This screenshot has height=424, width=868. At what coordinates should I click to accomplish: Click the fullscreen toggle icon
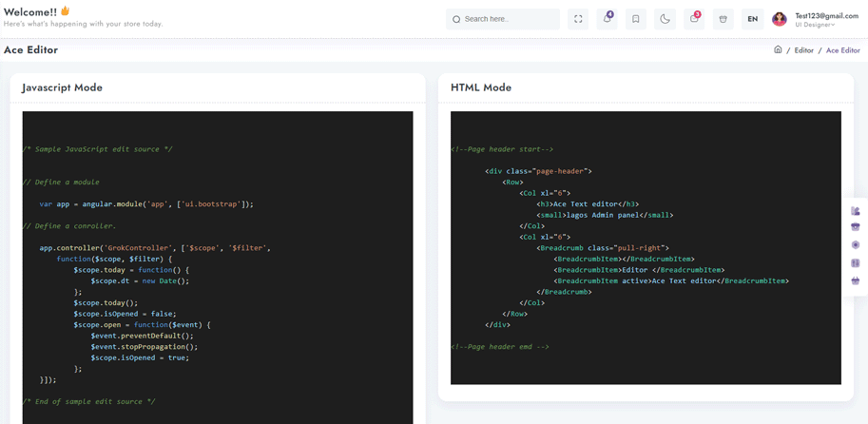tap(578, 19)
